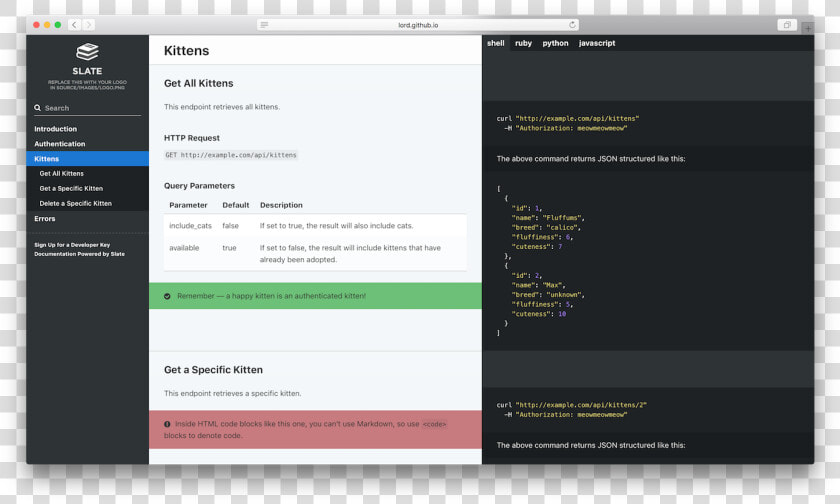The height and width of the screenshot is (504, 840).
Task: Click the Kittens page heading
Action: point(186,50)
